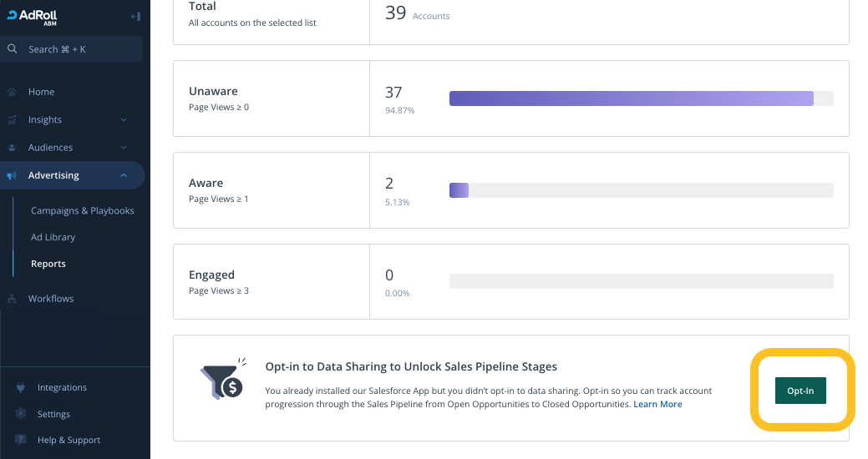Open Campaigns & Playbooks page

82,211
